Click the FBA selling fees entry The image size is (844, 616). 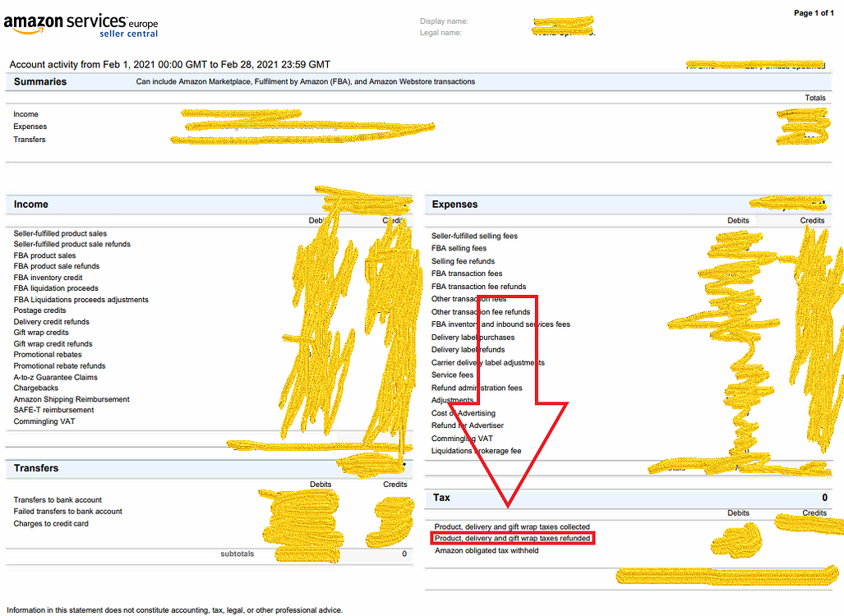[459, 248]
